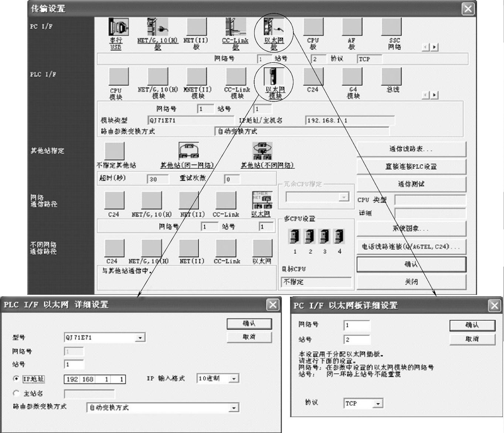Open the 型号 QJ71E71 dropdown
This screenshot has height=433, width=504.
[x=140, y=338]
